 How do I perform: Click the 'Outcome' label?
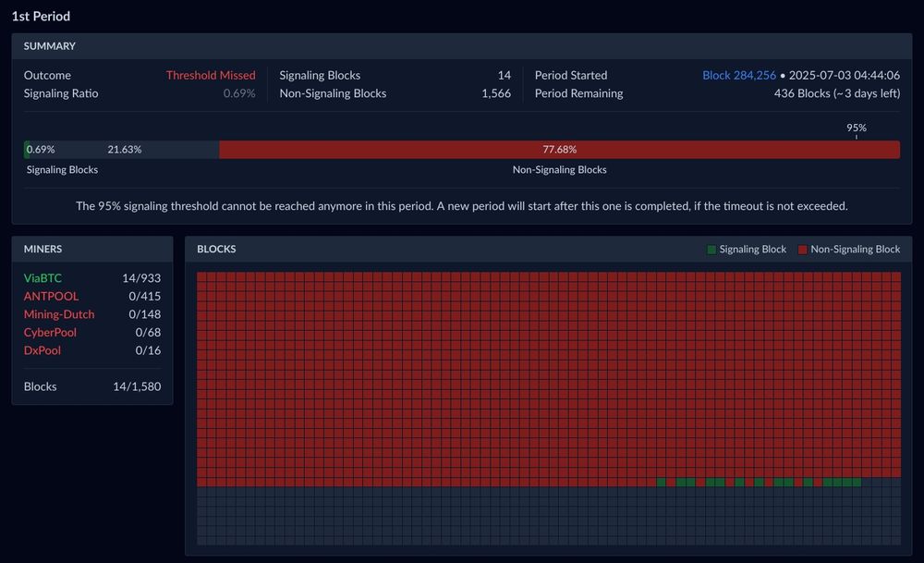47,75
